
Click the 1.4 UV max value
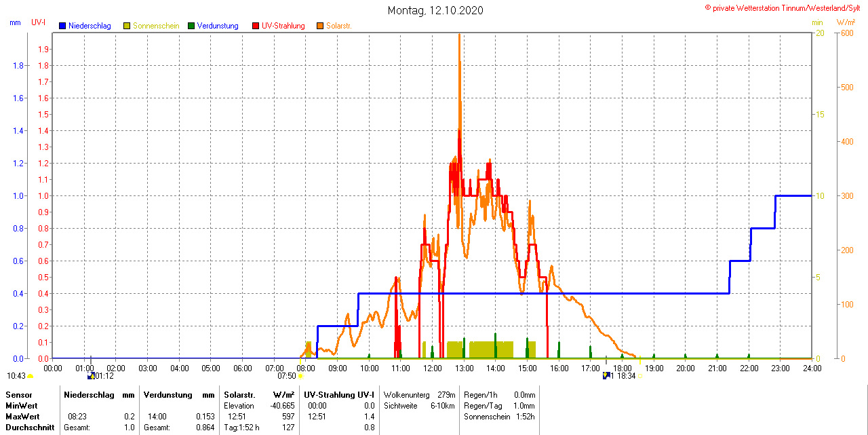(x=370, y=416)
